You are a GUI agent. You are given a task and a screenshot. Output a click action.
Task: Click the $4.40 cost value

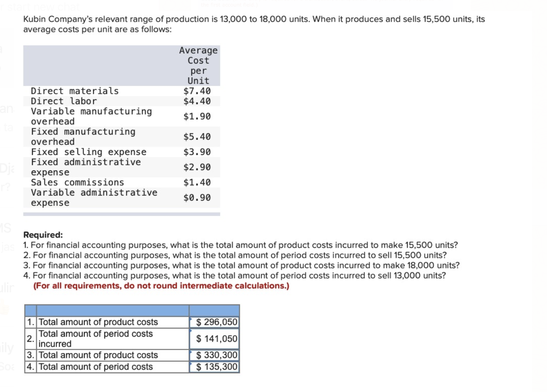(197, 101)
